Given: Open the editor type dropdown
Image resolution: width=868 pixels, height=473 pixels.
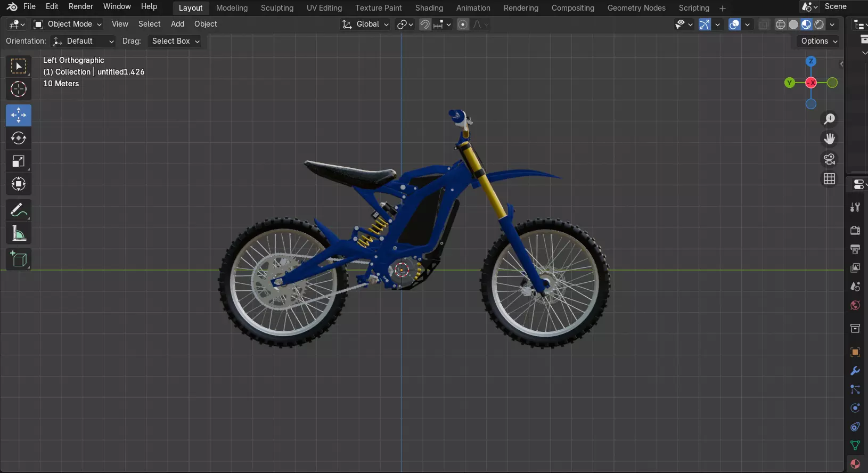Looking at the screenshot, I should coord(17,24).
